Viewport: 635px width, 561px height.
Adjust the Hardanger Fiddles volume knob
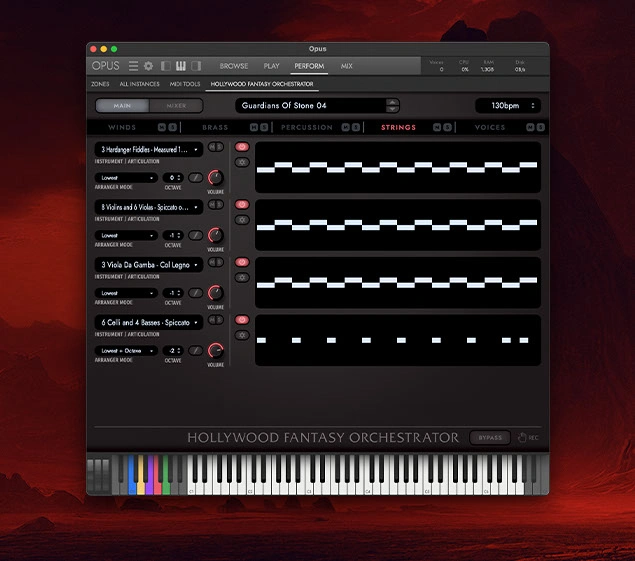[x=215, y=177]
